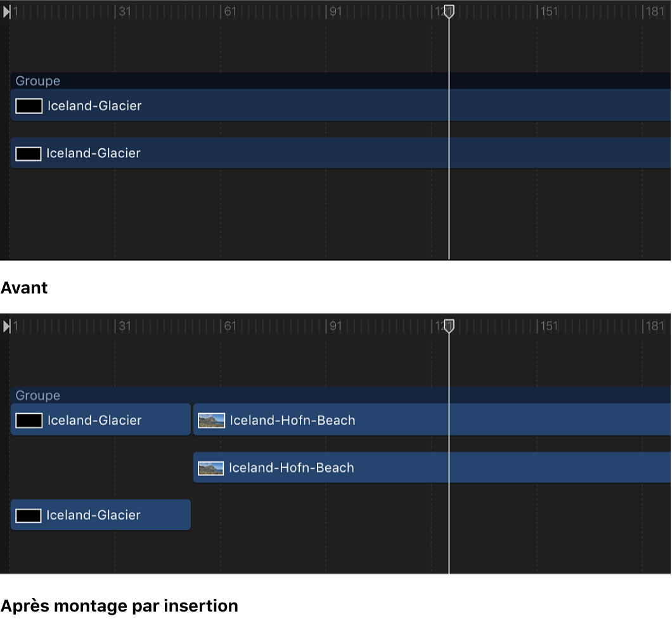Click frame 181 in the Avant ruler

pos(655,11)
